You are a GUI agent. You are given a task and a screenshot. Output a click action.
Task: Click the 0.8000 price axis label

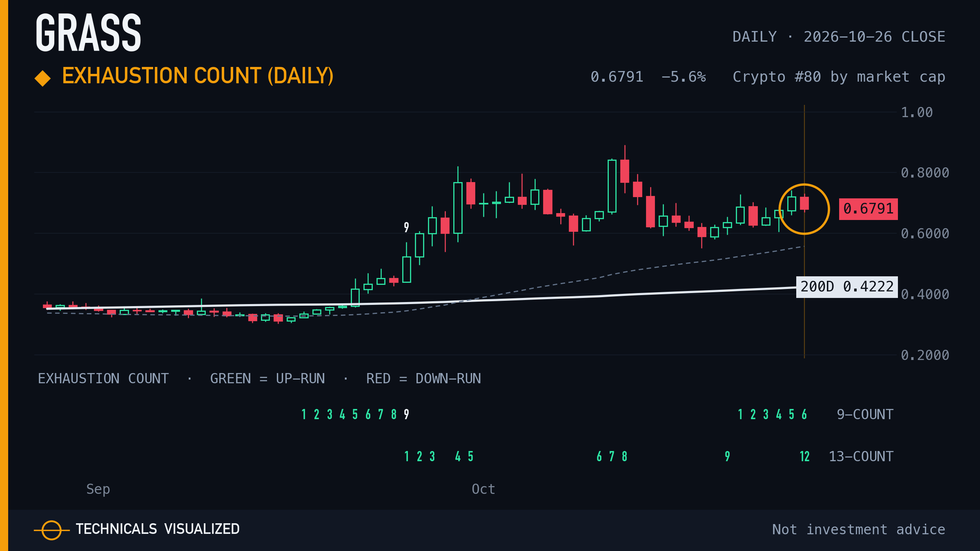tap(925, 173)
